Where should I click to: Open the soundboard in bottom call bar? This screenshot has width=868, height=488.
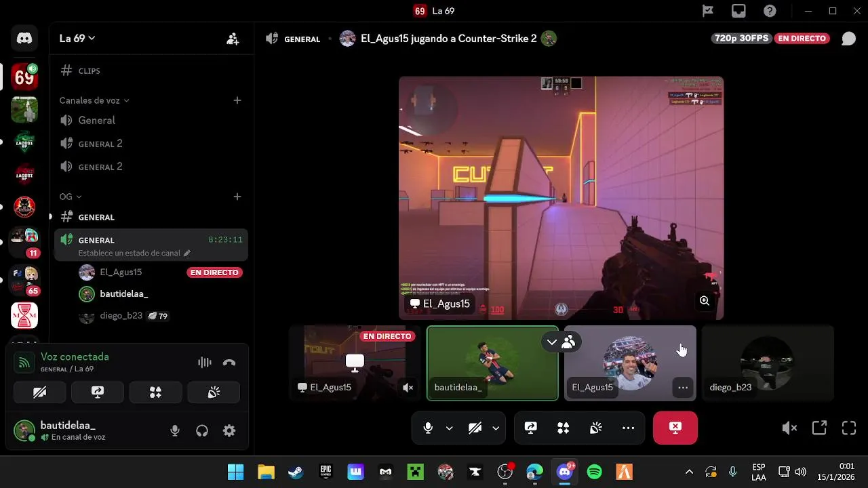(596, 428)
